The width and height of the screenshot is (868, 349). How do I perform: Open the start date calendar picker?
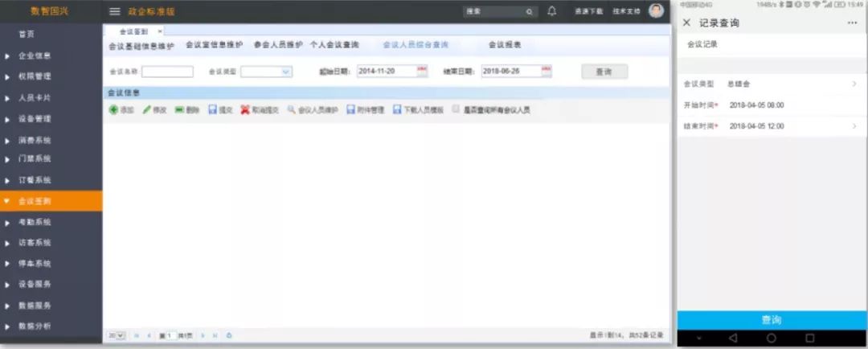(422, 71)
